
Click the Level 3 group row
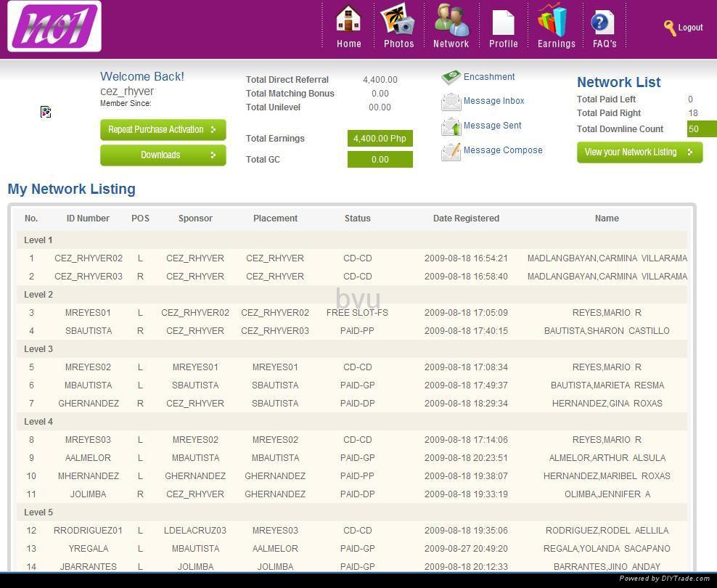[x=352, y=349]
